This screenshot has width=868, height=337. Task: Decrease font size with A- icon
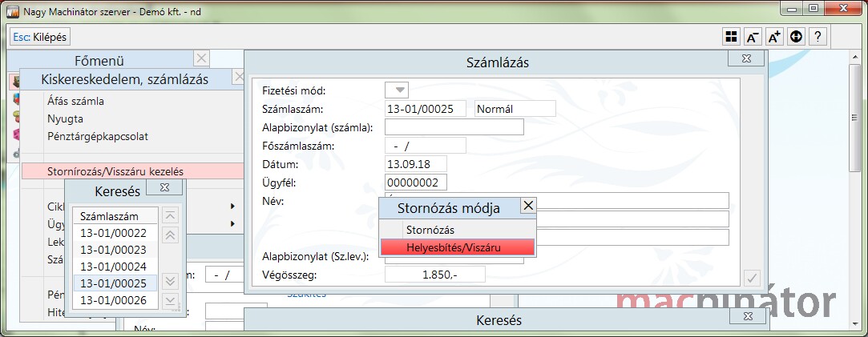[753, 37]
